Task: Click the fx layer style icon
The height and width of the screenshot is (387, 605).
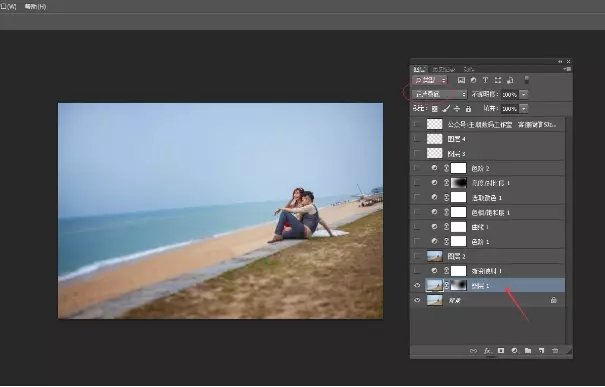Action: (x=487, y=350)
